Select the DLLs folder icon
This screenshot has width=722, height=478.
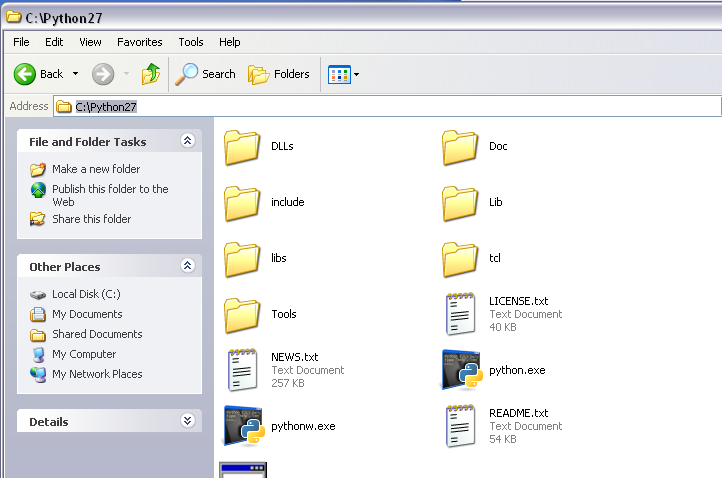tap(242, 147)
